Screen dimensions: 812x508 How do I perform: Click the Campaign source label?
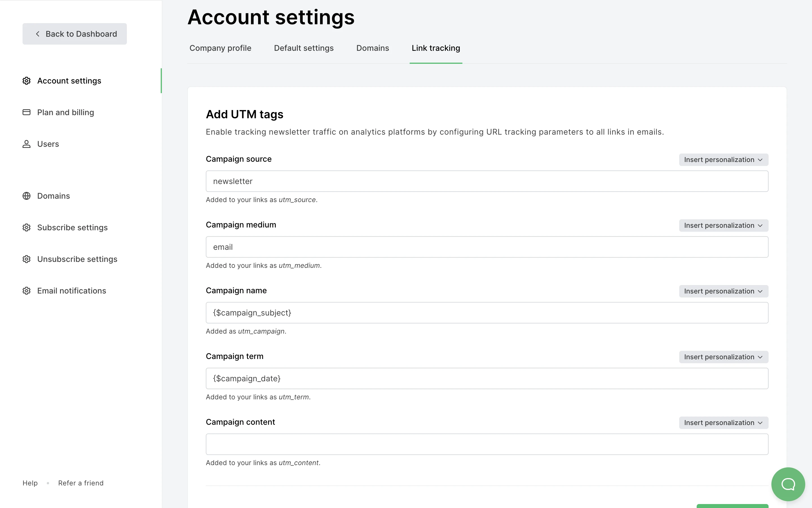coord(239,159)
